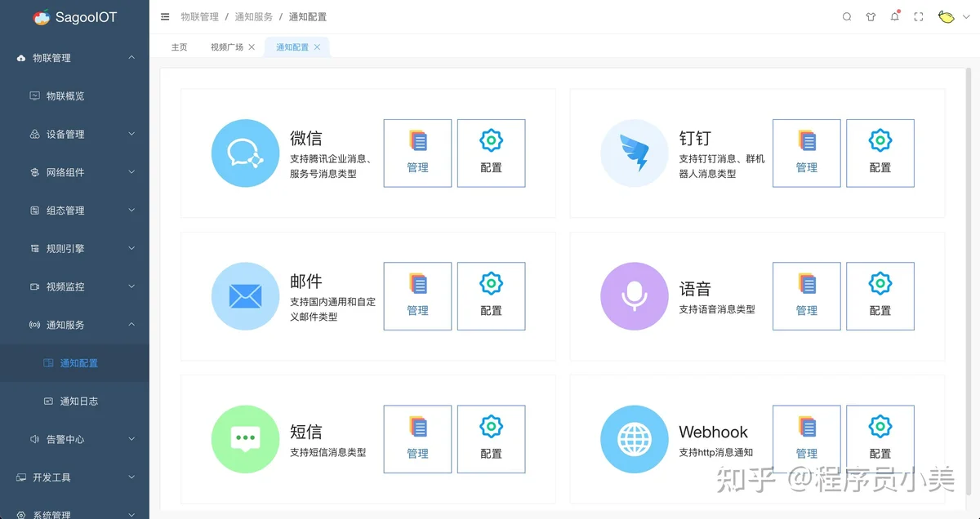The height and width of the screenshot is (519, 980).
Task: Open the user avatar menu
Action: tap(947, 16)
